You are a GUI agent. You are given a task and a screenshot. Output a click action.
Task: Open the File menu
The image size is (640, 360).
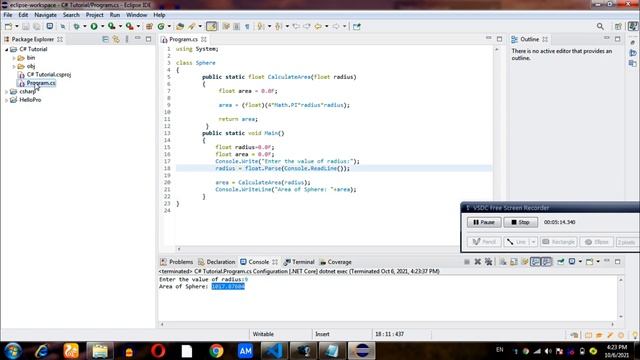[x=8, y=15]
